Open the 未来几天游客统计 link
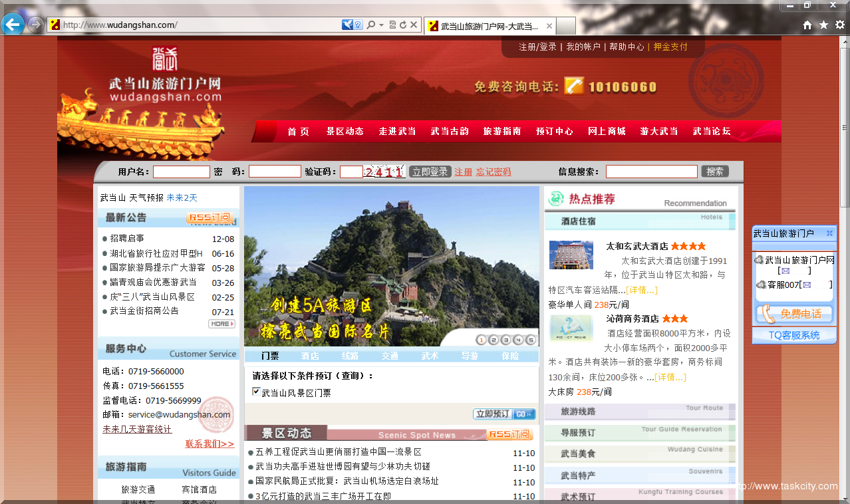 [x=137, y=430]
